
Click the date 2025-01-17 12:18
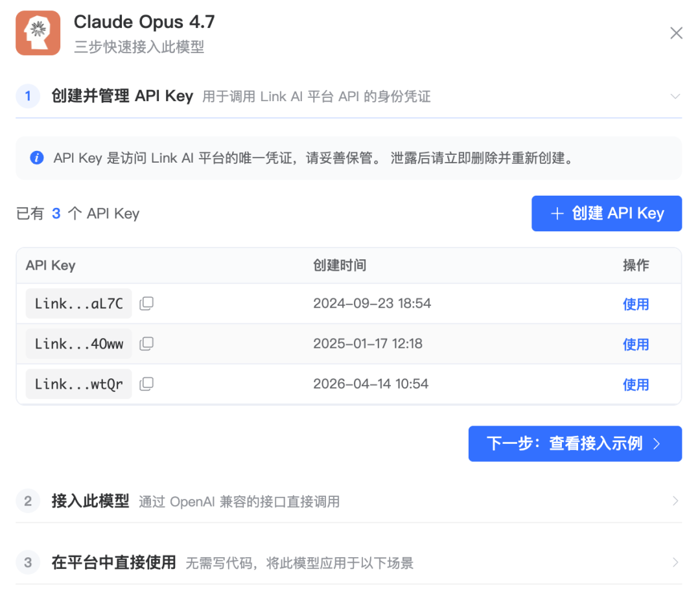coord(367,343)
